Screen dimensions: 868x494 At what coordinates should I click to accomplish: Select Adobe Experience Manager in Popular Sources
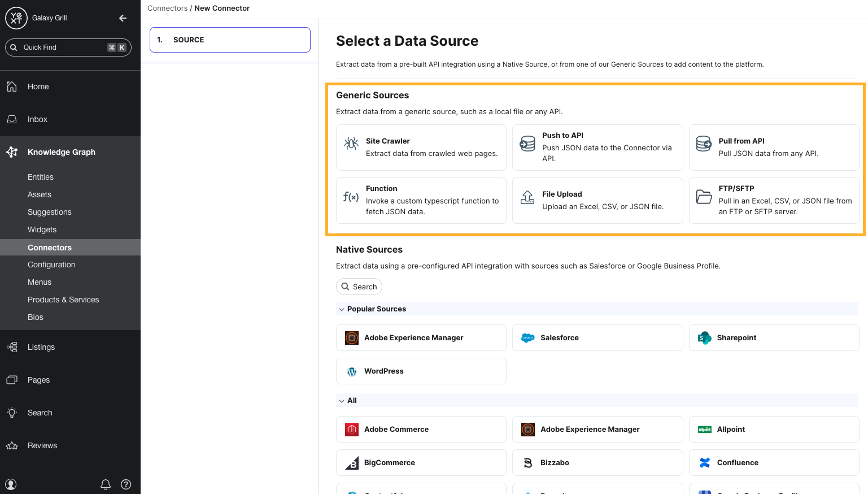tap(421, 338)
